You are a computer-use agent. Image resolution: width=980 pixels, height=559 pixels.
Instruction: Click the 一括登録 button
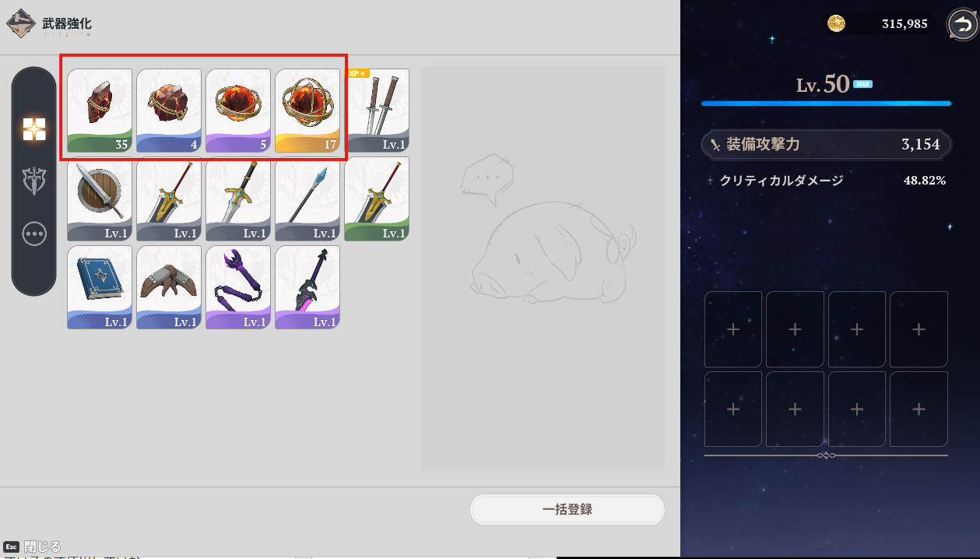pyautogui.click(x=567, y=510)
